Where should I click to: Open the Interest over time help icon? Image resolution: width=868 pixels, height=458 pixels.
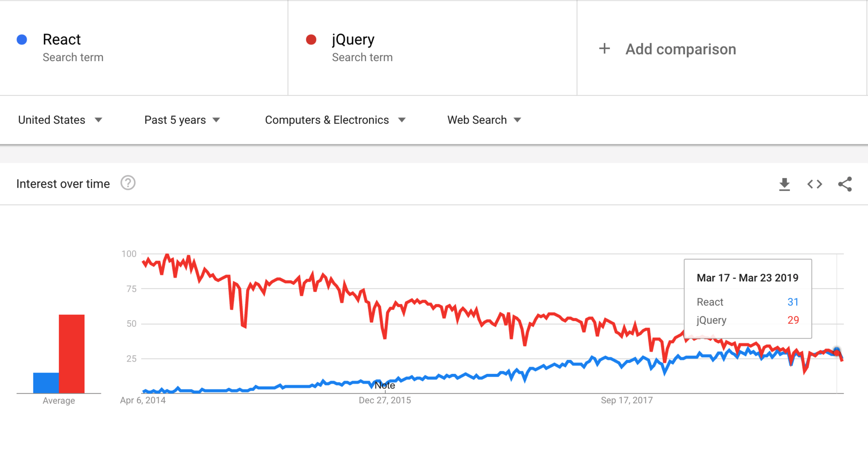click(x=128, y=183)
